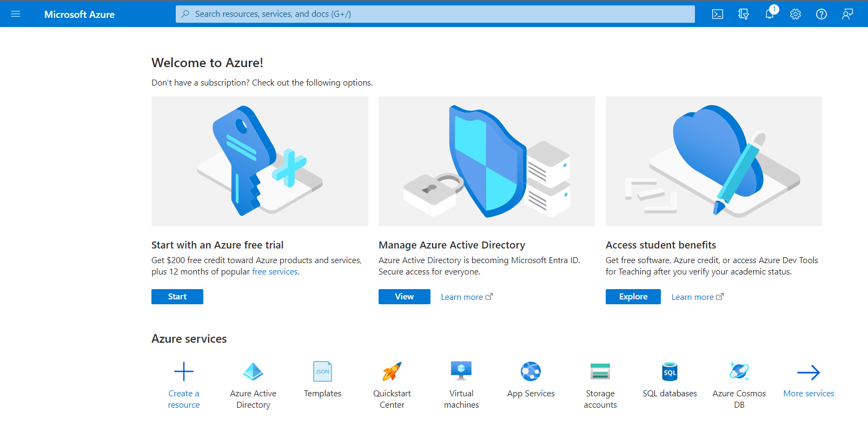The height and width of the screenshot is (438, 868).
Task: Click the Azure Active Directory service label
Action: coord(253,399)
